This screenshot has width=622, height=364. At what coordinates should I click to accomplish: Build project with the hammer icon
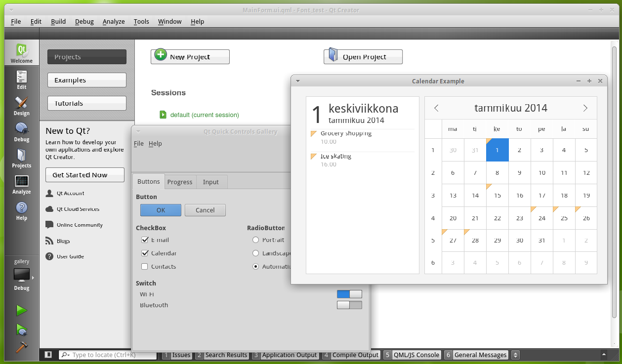21,347
